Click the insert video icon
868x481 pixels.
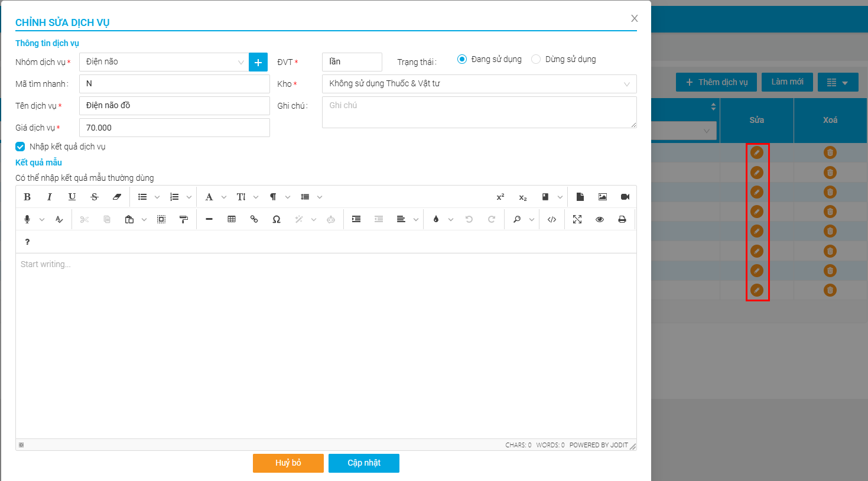625,197
